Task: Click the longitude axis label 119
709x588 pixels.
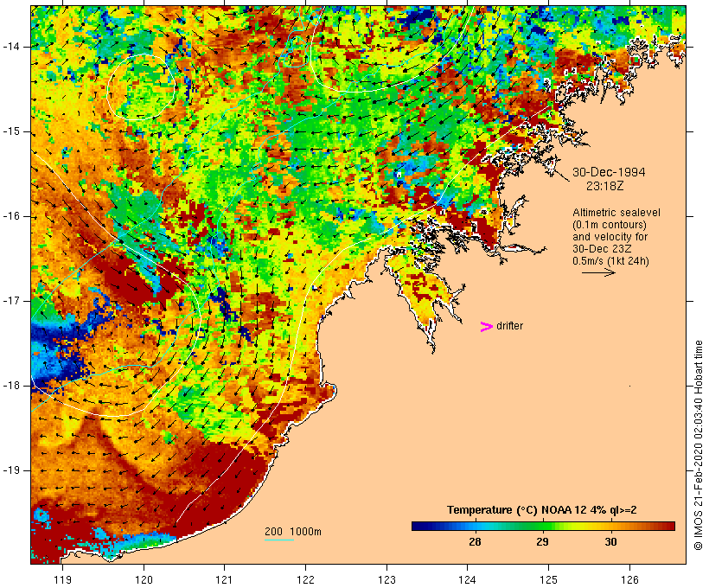Action: pyautogui.click(x=62, y=579)
